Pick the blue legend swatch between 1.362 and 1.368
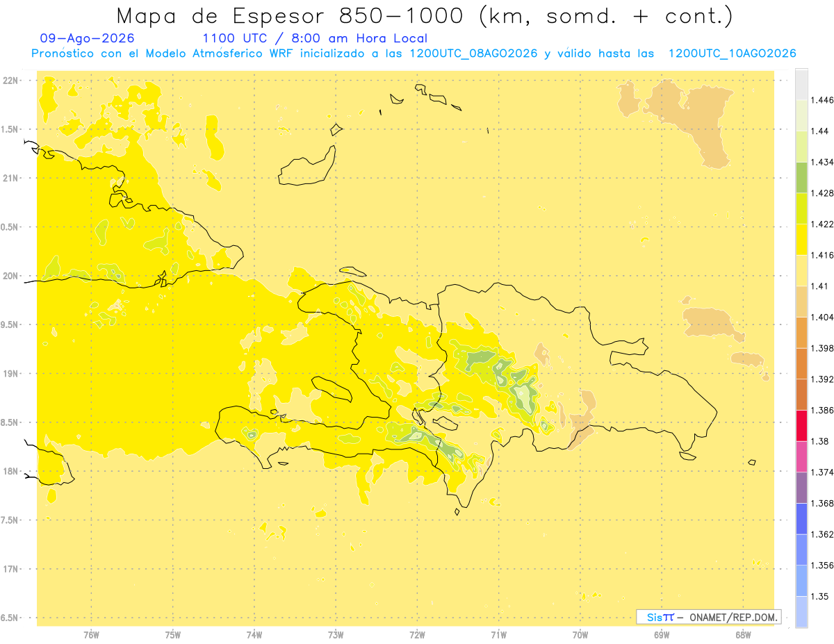 pyautogui.click(x=801, y=518)
